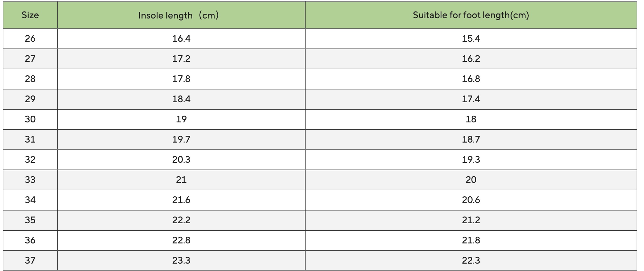
Task: Click the size 37 cell
Action: tap(30, 261)
